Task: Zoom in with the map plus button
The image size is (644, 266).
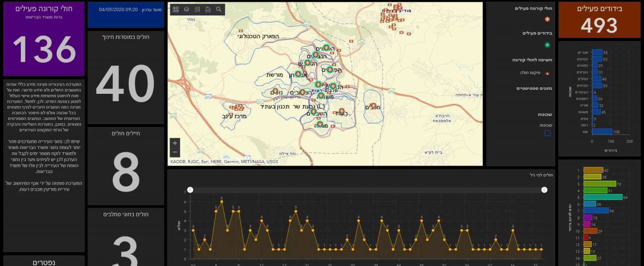Action: (x=175, y=143)
